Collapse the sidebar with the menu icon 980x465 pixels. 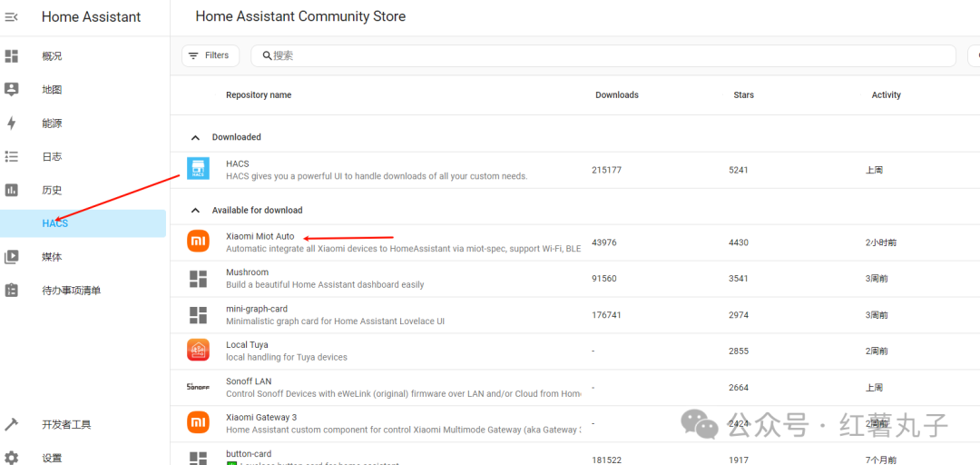[x=11, y=17]
